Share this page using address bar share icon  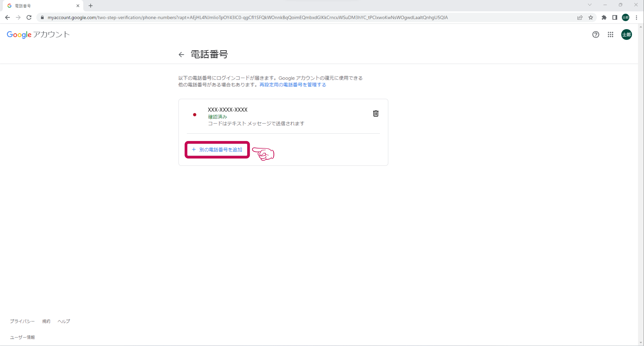580,17
